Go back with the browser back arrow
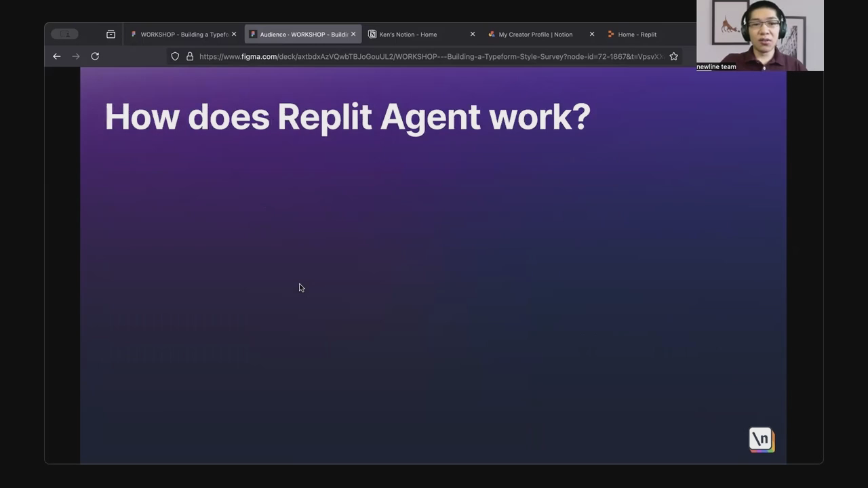The width and height of the screenshot is (868, 488). pos(57,56)
